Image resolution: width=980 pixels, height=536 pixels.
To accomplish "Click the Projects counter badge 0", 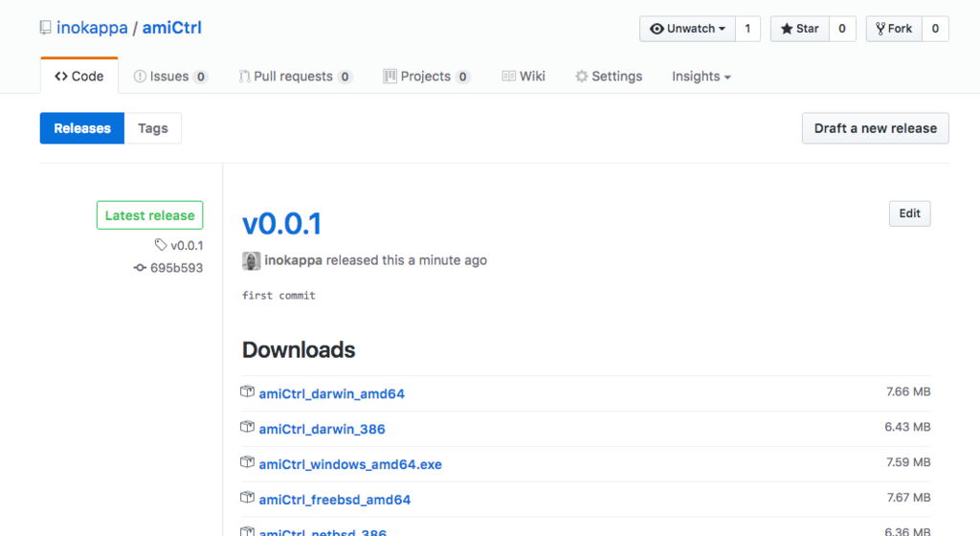I will 462,77.
